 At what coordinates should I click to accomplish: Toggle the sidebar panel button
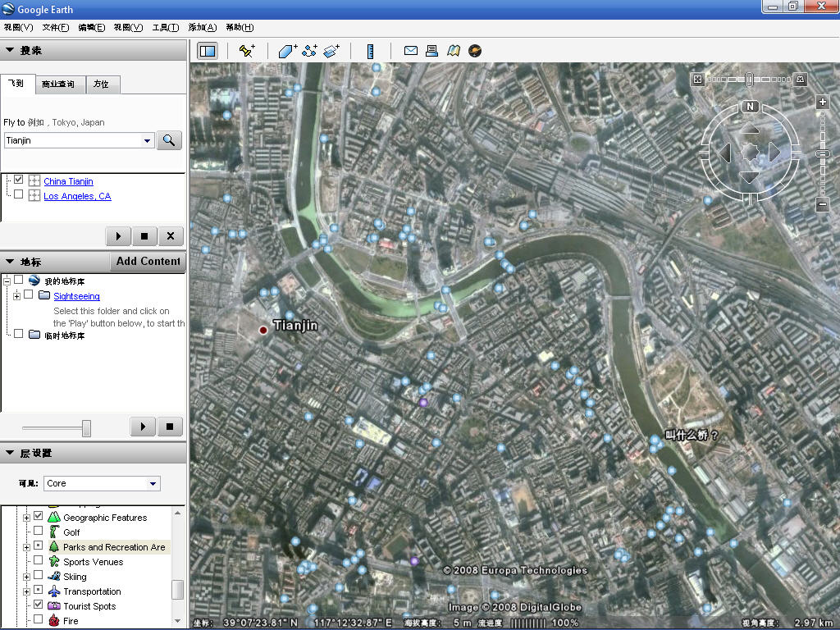pyautogui.click(x=208, y=51)
